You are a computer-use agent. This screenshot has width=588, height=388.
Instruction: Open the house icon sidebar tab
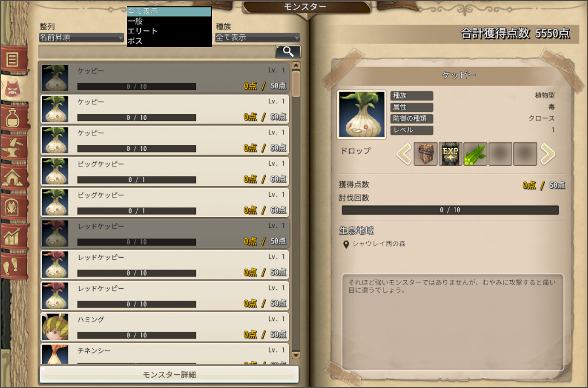pos(14,177)
